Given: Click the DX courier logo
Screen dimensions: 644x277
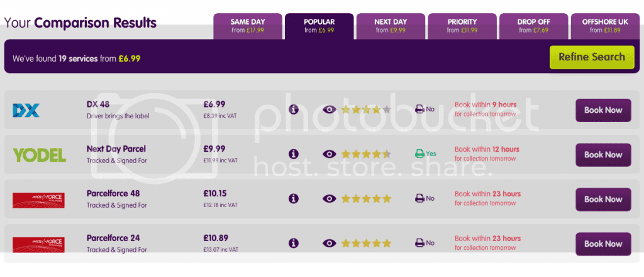Looking at the screenshot, I should click(26, 111).
